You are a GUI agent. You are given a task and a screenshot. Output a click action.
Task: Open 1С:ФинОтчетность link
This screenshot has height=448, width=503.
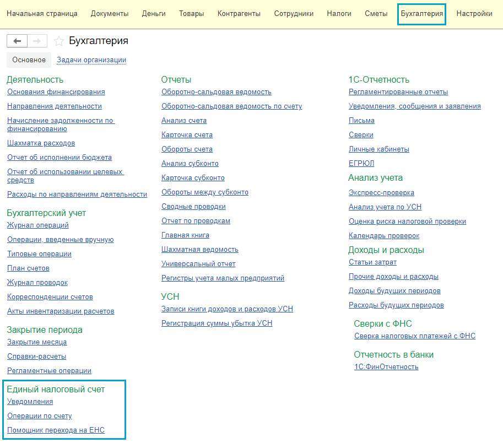coord(386,367)
